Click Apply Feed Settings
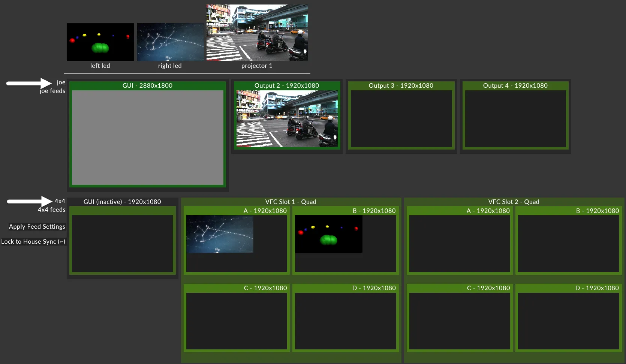626x364 pixels. pyautogui.click(x=36, y=226)
